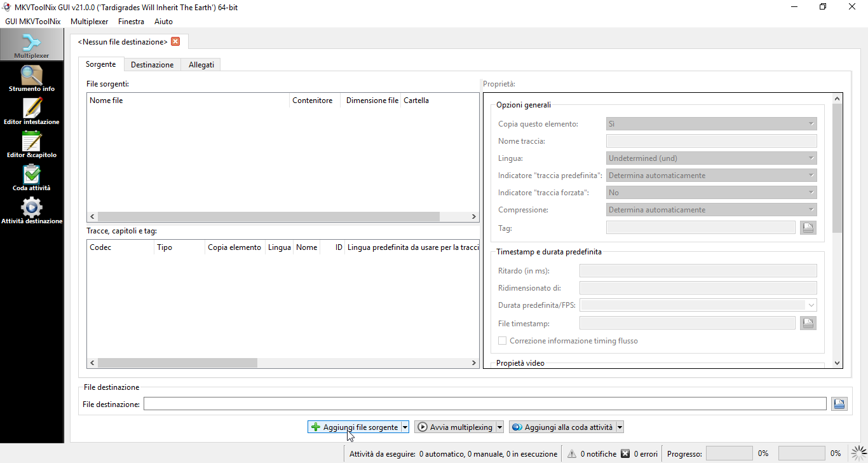
Task: Switch to Destinazione tab
Action: pyautogui.click(x=152, y=65)
